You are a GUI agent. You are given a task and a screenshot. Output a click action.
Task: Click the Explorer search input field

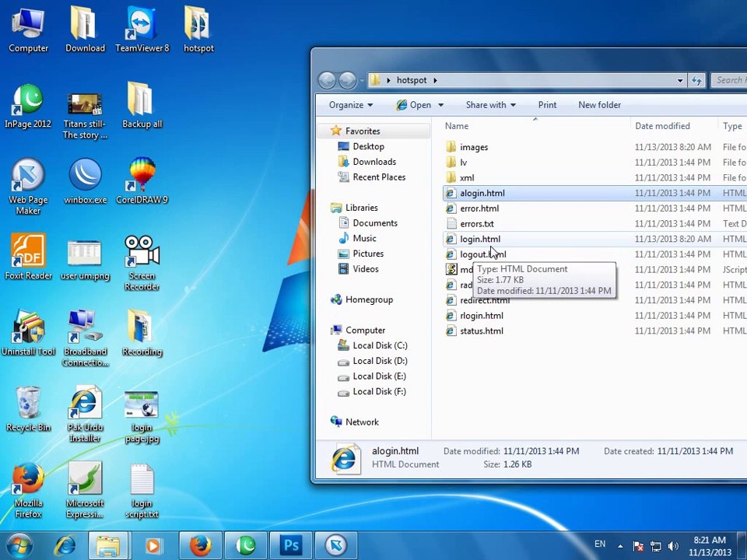(x=729, y=80)
